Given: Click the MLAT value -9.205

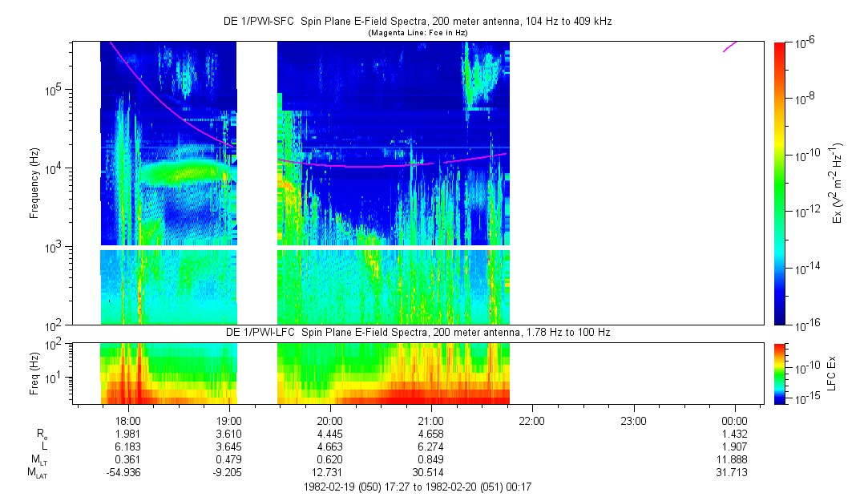Looking at the screenshot, I should pyautogui.click(x=227, y=473).
